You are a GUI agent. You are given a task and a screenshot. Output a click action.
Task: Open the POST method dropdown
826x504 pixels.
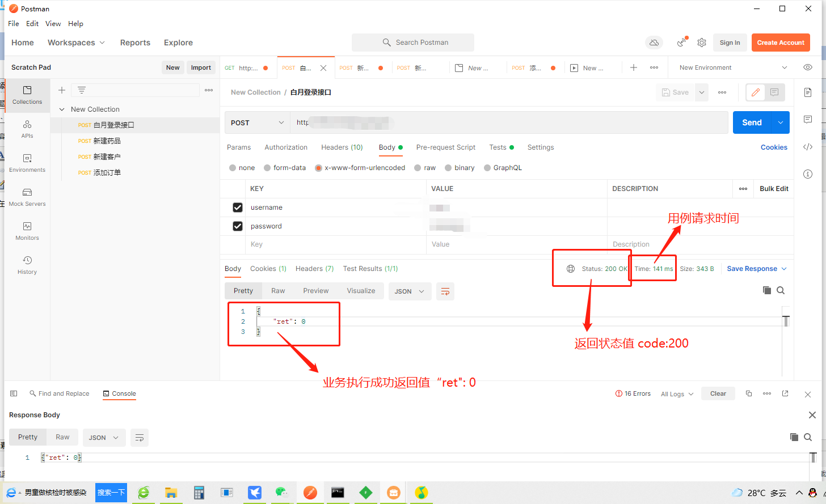[x=258, y=122]
